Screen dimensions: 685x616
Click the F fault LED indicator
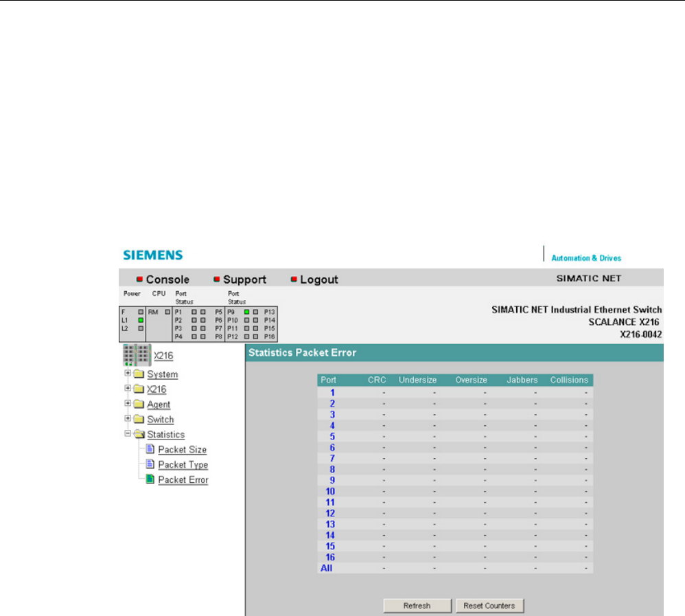141,312
